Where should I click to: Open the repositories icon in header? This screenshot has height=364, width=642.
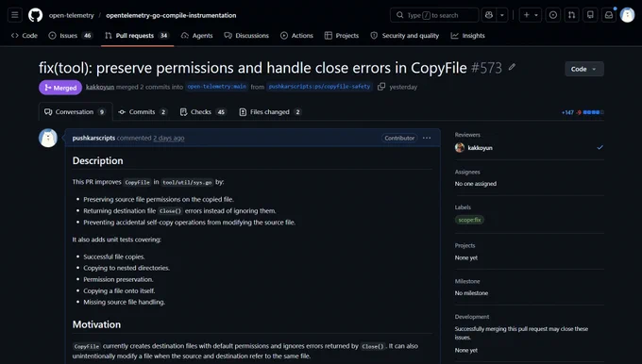coord(590,15)
